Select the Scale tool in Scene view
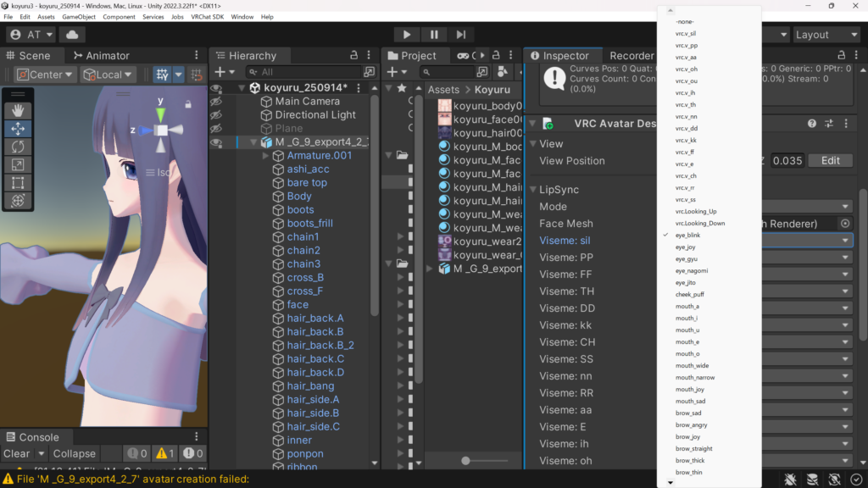Image resolution: width=868 pixels, height=488 pixels. click(19, 164)
